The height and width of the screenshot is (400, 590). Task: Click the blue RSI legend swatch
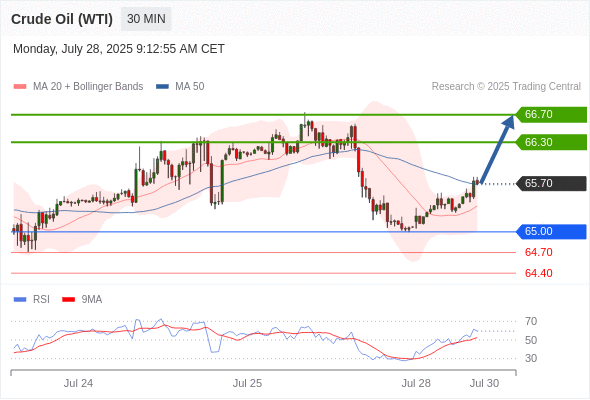[20, 300]
